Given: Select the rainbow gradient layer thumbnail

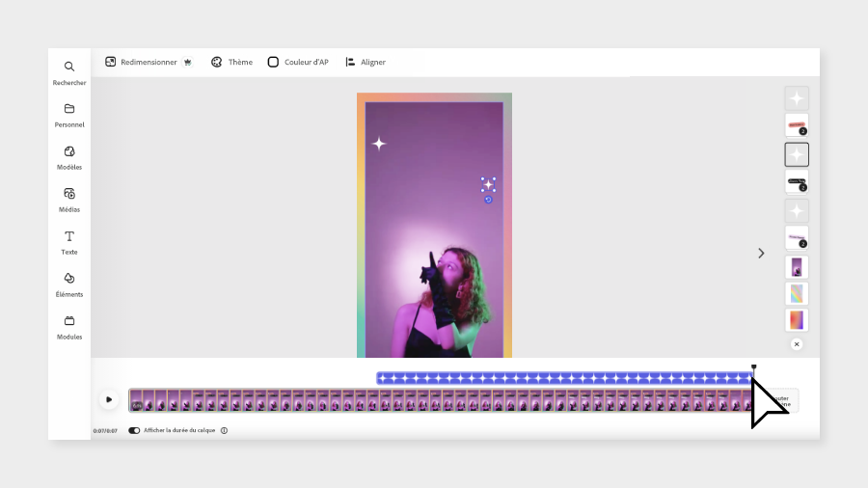Looking at the screenshot, I should pyautogui.click(x=797, y=294).
